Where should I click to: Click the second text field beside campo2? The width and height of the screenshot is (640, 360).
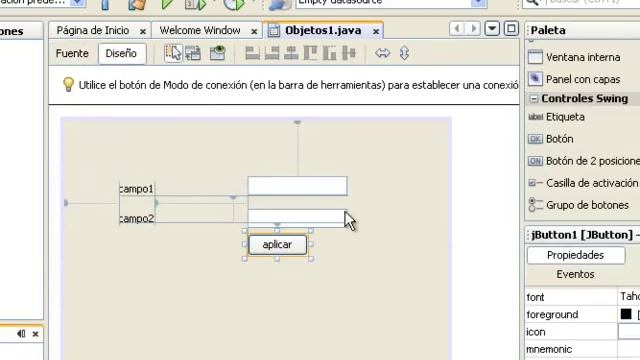point(297,217)
